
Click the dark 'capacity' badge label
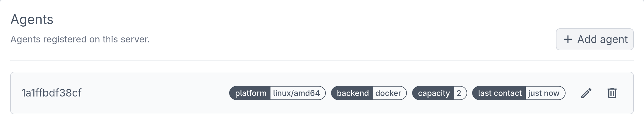click(x=434, y=93)
